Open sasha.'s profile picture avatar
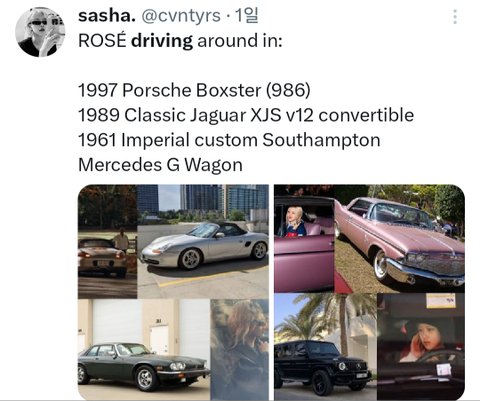The height and width of the screenshot is (401, 480). click(40, 32)
